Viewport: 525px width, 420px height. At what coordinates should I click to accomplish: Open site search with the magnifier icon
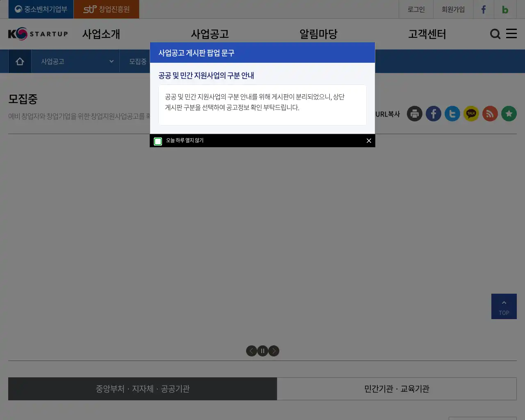[x=495, y=34]
